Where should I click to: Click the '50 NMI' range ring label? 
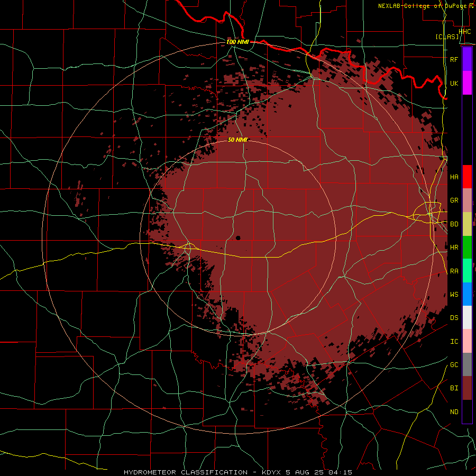coord(237,140)
